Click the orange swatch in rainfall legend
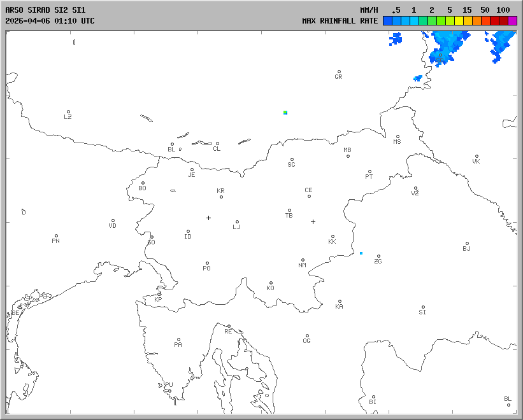The height and width of the screenshot is (420, 523). click(476, 20)
